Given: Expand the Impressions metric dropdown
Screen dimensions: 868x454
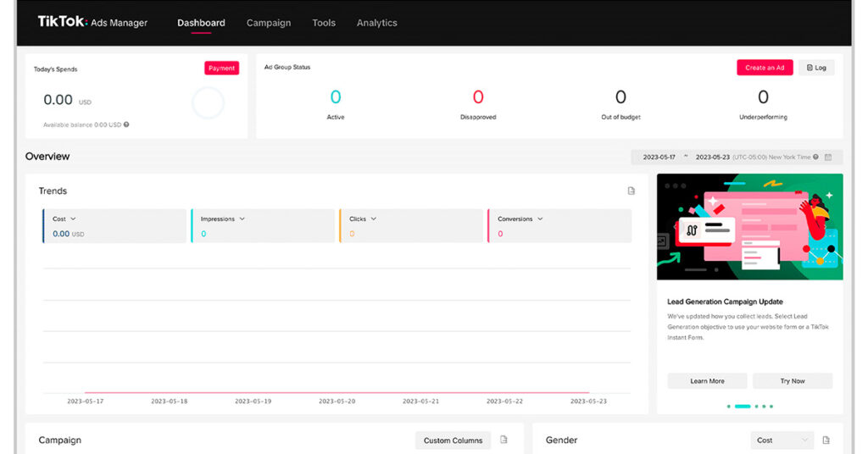Looking at the screenshot, I should click(x=242, y=219).
